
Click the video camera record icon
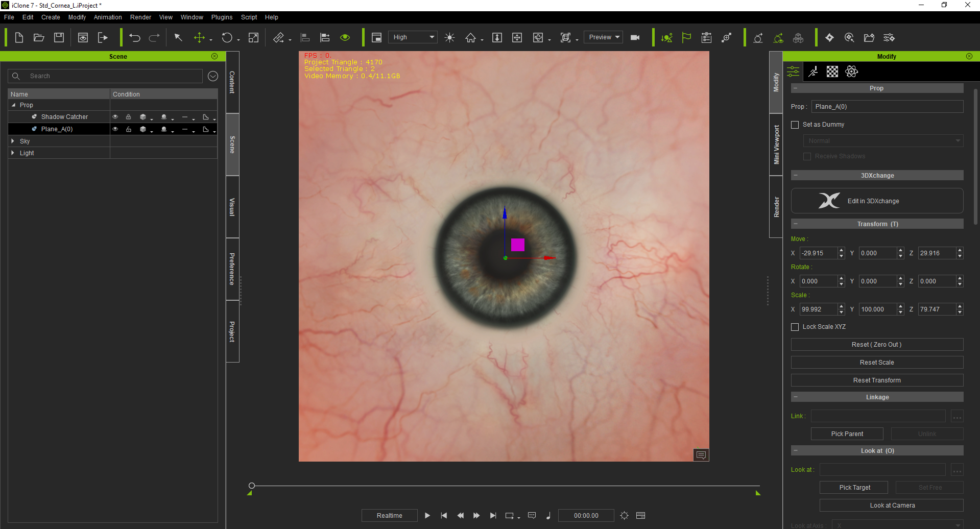pos(635,37)
